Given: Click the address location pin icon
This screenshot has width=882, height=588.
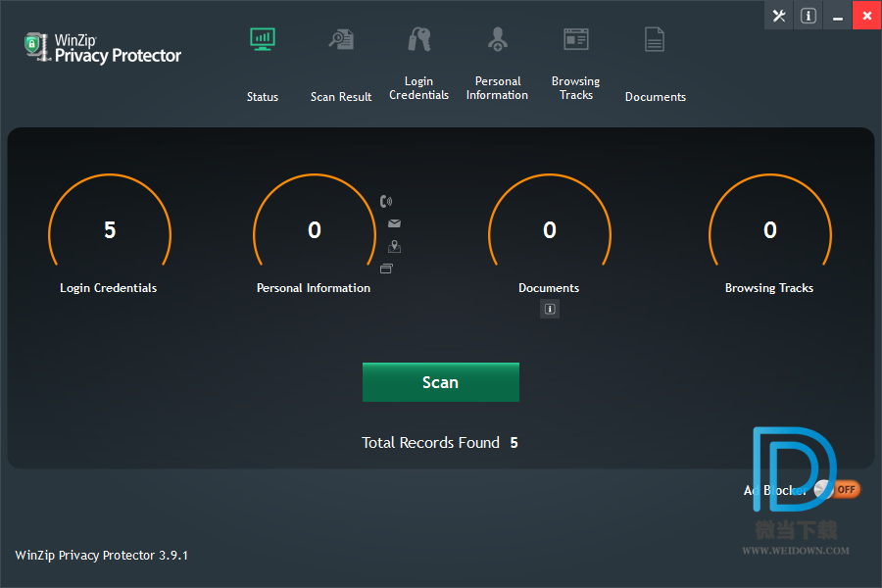Looking at the screenshot, I should coord(394,246).
